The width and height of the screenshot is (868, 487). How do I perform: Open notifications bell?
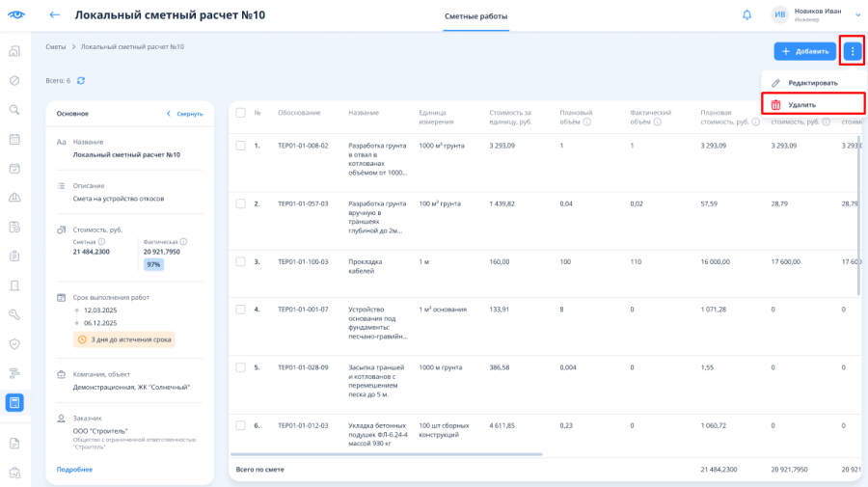[x=746, y=14]
